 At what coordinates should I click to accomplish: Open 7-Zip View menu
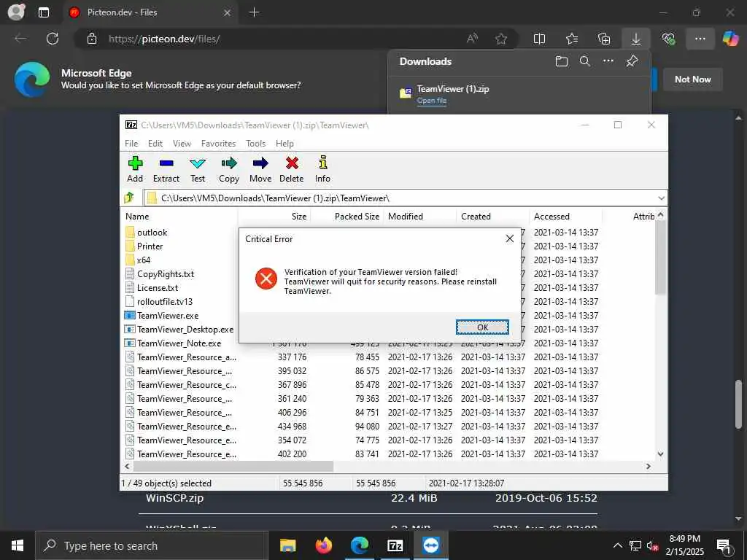click(182, 144)
